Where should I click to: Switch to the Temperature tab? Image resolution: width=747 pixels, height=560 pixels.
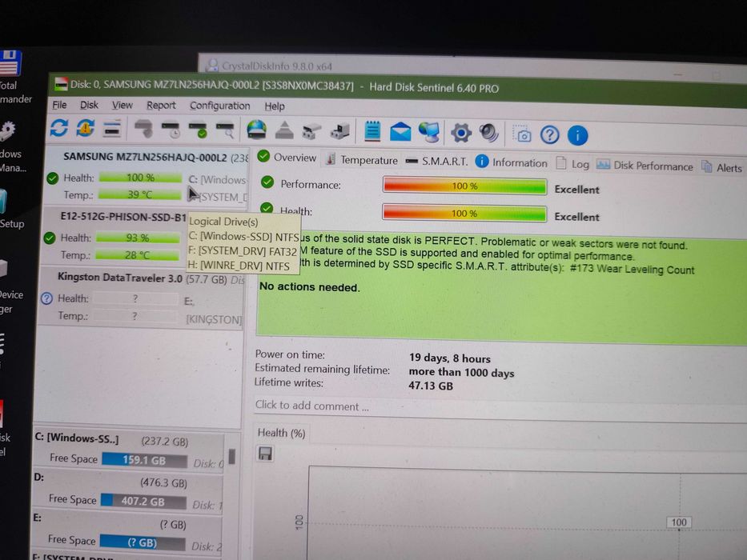coord(362,160)
